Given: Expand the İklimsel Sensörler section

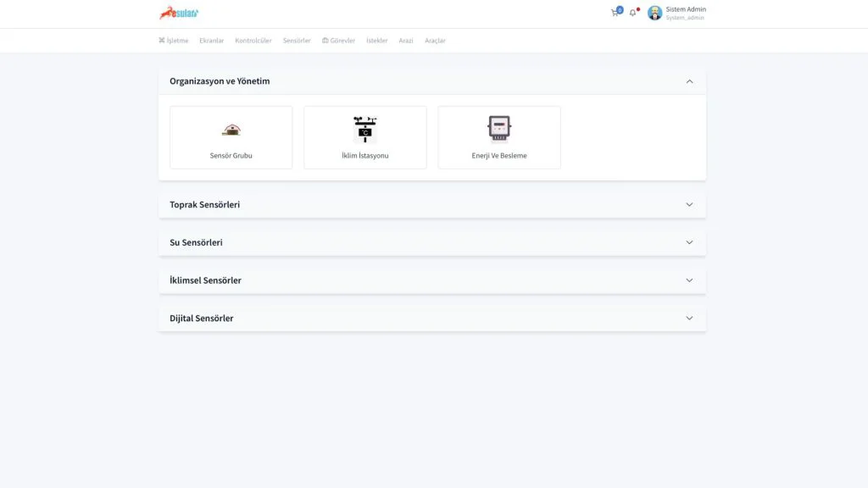Looking at the screenshot, I should [689, 280].
